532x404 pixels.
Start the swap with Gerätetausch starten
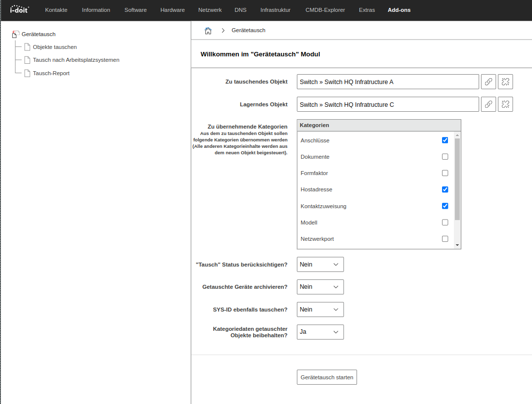click(327, 377)
